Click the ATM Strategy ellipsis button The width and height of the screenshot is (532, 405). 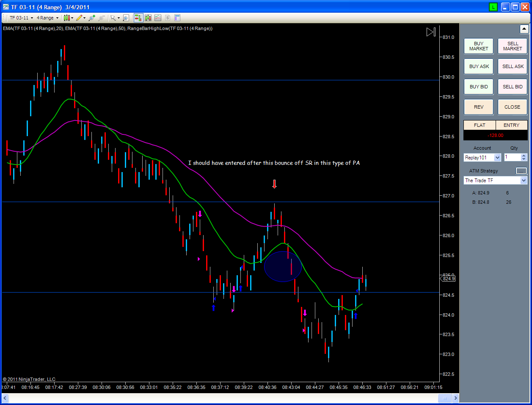point(521,171)
